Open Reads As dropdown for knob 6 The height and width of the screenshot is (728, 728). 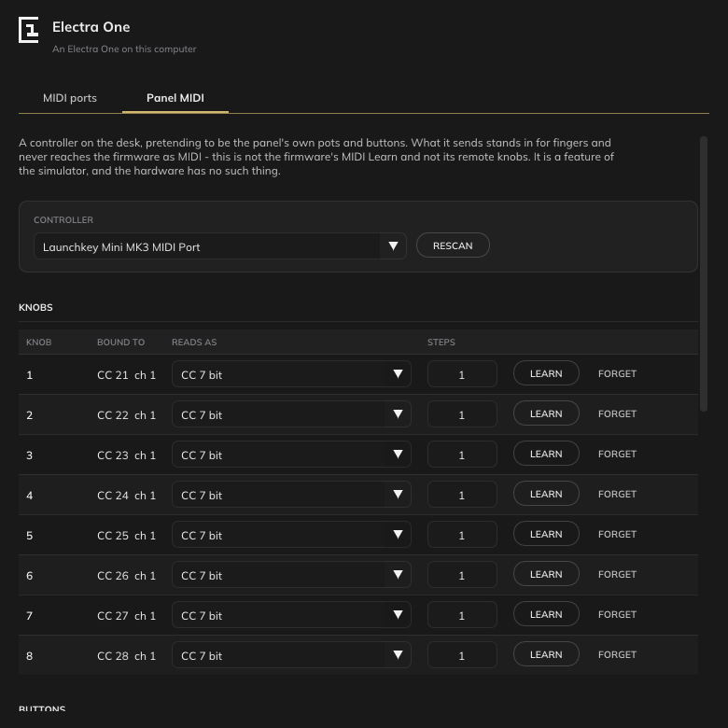[x=291, y=574]
